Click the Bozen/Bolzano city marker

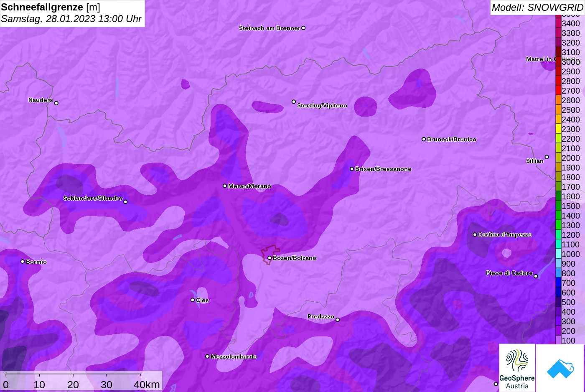click(x=270, y=258)
